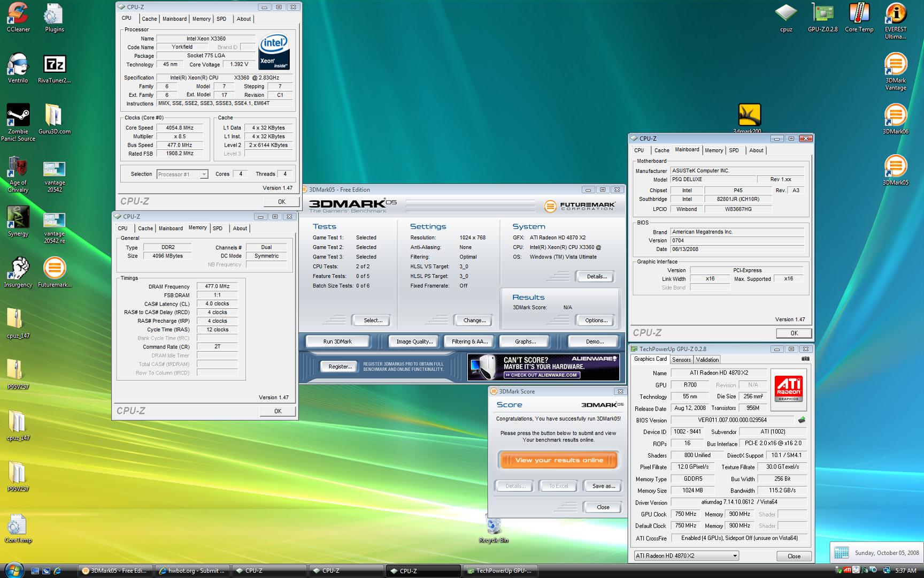Click Filtering & AA button
924x578 pixels.
(x=469, y=341)
